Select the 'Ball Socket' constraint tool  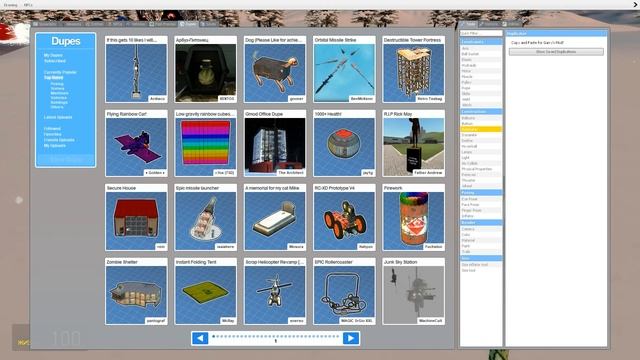click(x=481, y=54)
